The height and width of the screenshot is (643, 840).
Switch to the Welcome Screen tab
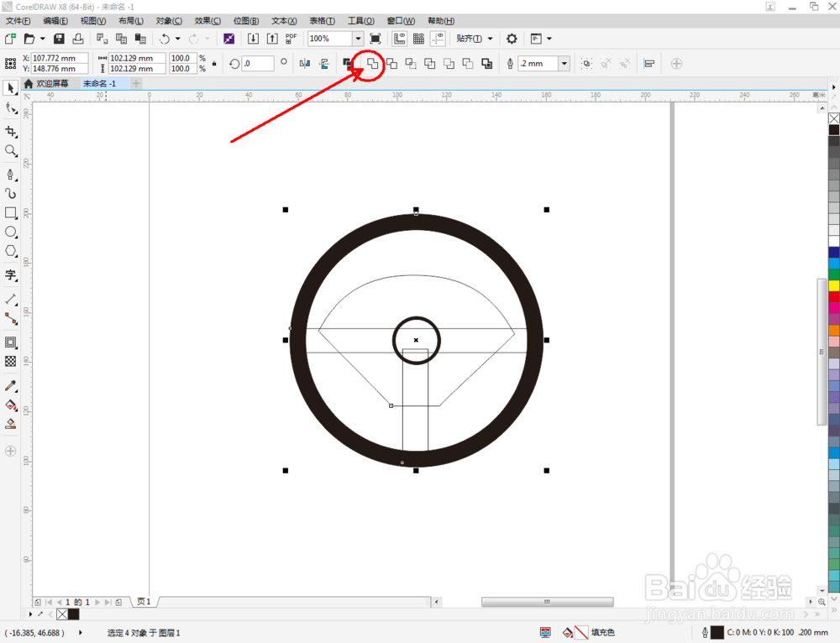[x=46, y=83]
